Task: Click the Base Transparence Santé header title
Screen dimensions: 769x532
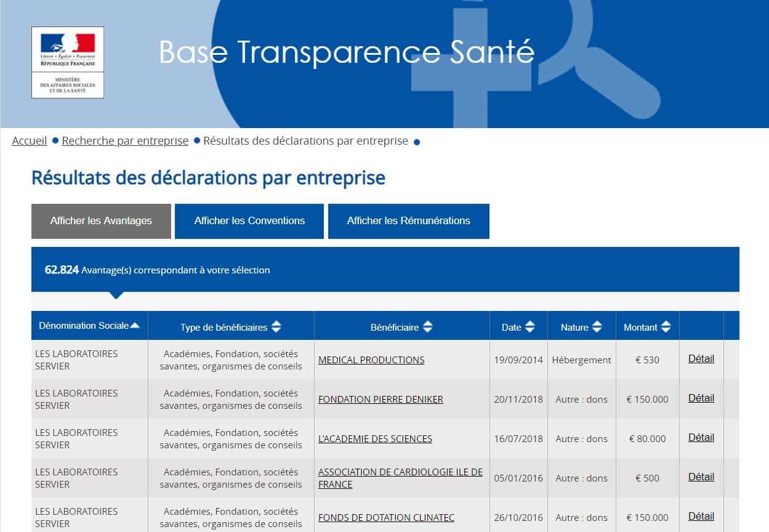Action: [x=347, y=52]
